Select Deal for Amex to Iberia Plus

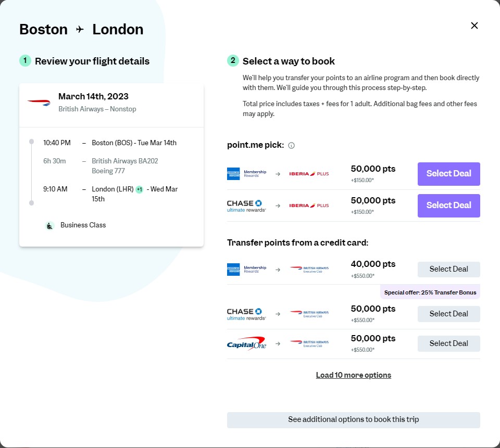click(x=448, y=174)
